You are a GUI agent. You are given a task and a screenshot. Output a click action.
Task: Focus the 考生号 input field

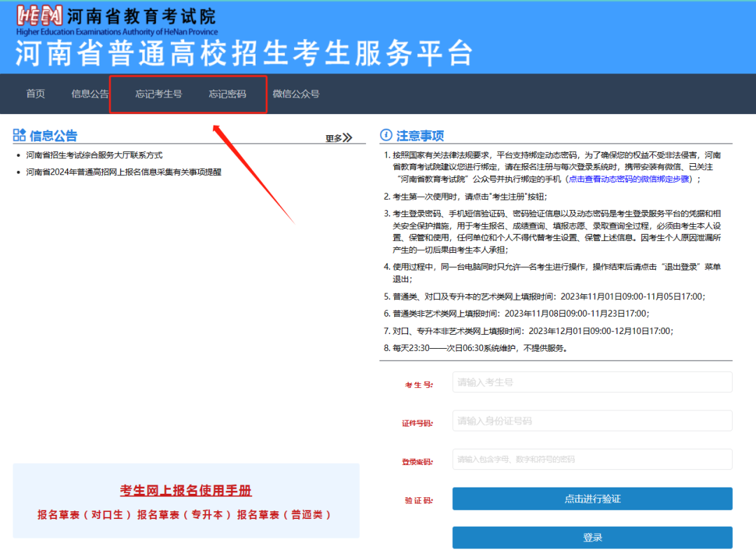tap(591, 382)
